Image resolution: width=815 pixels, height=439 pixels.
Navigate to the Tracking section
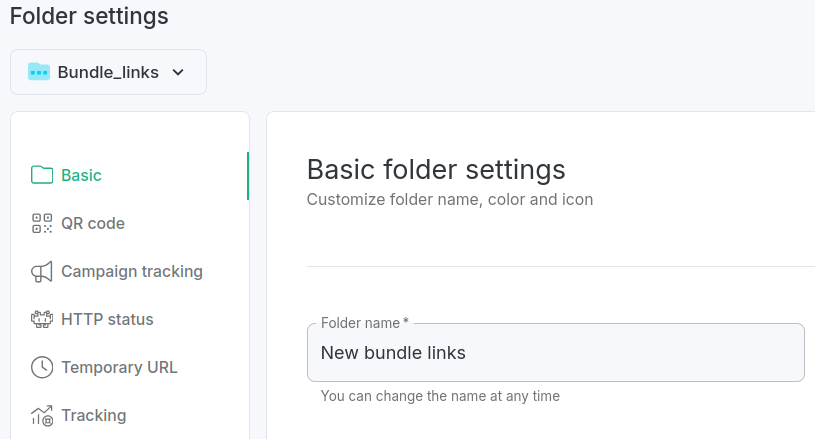[93, 415]
